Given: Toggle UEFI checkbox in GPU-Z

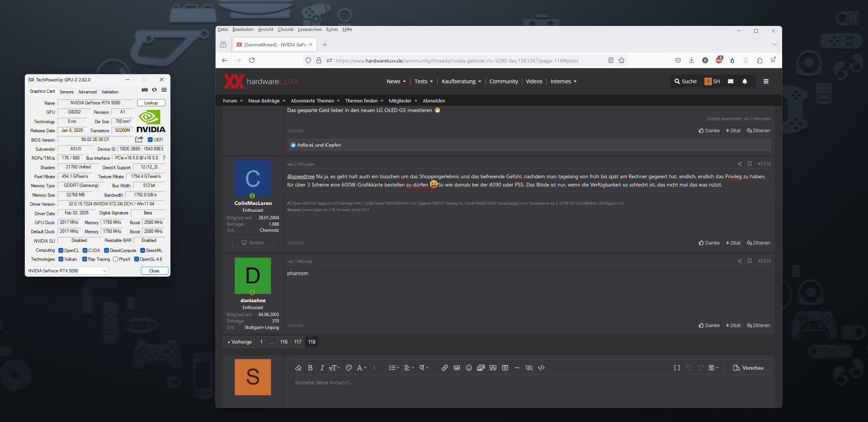Looking at the screenshot, I should [150, 140].
